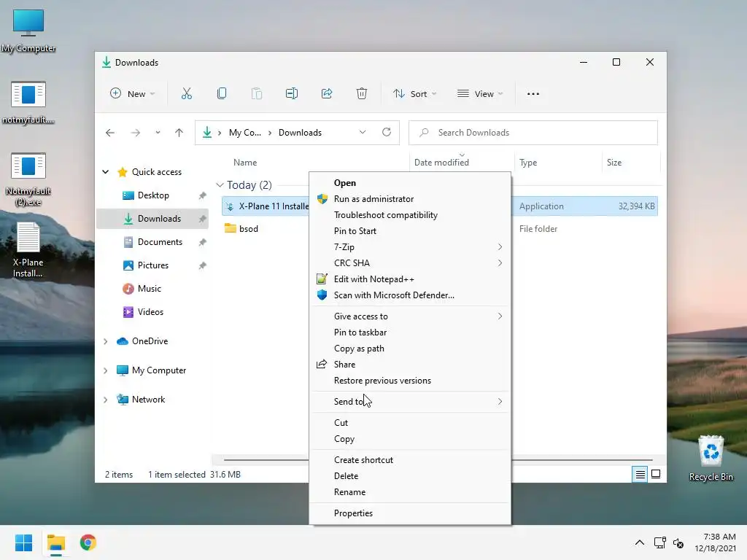Select Create shortcut
This screenshot has height=560, width=747.
tap(410, 460)
